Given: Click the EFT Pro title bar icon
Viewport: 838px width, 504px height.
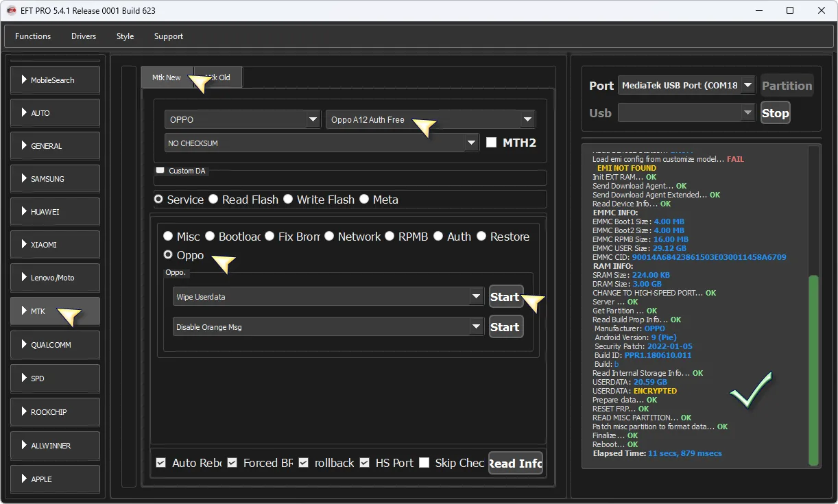Looking at the screenshot, I should pyautogui.click(x=10, y=10).
